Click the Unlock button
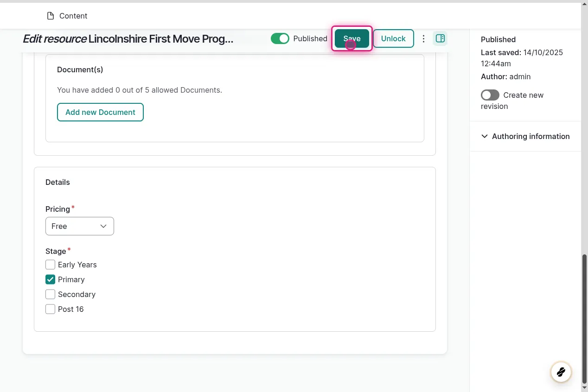588x392 pixels. tap(393, 38)
